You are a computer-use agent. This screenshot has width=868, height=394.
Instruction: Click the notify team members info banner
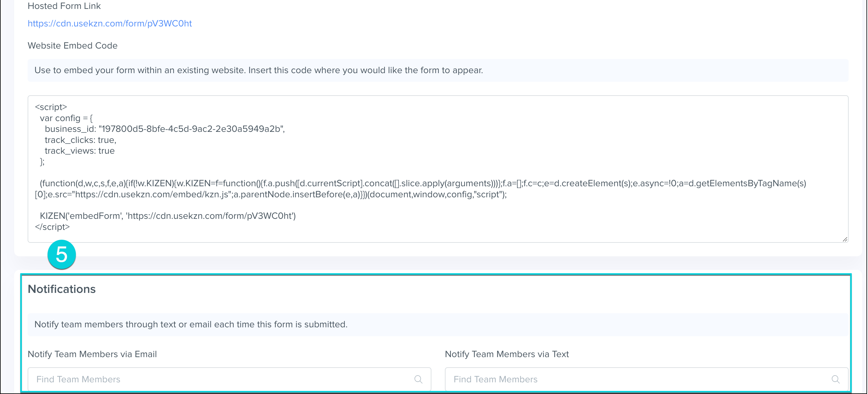pos(437,324)
